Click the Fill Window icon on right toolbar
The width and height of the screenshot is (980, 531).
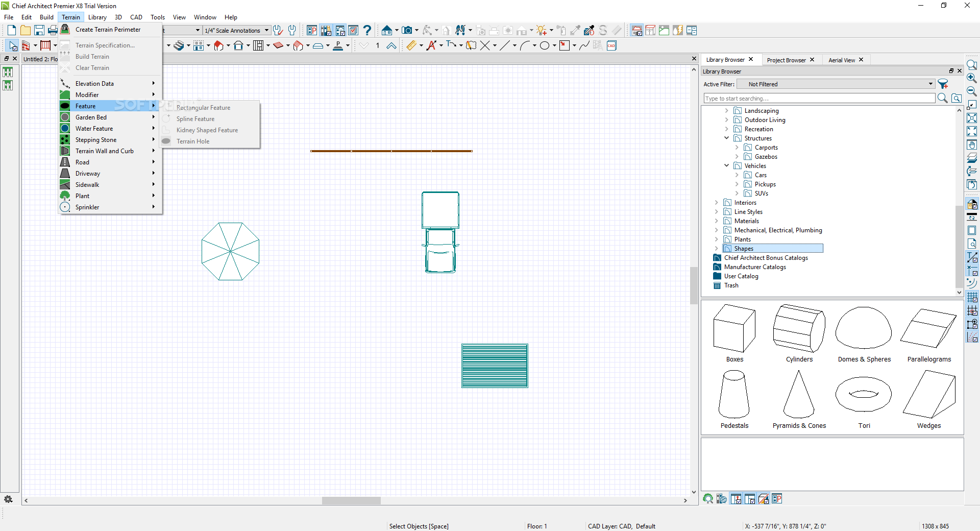[972, 118]
